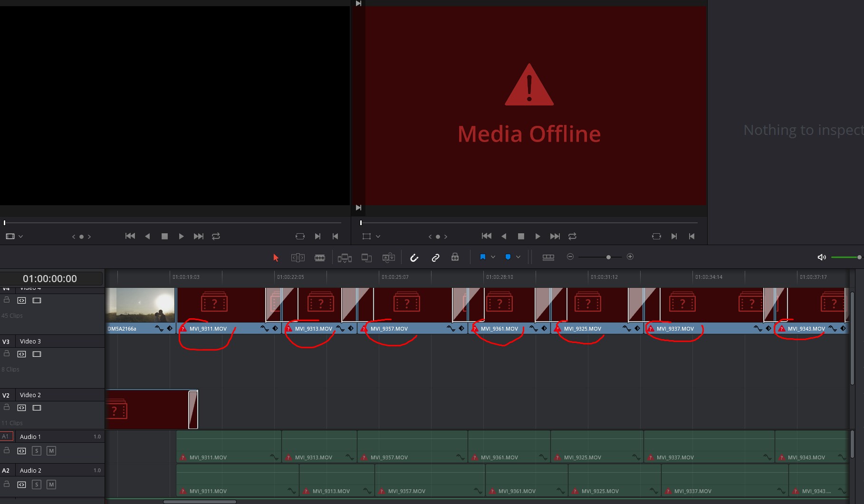
Task: Click the timecode field 01:00:00:00
Action: [x=50, y=279]
